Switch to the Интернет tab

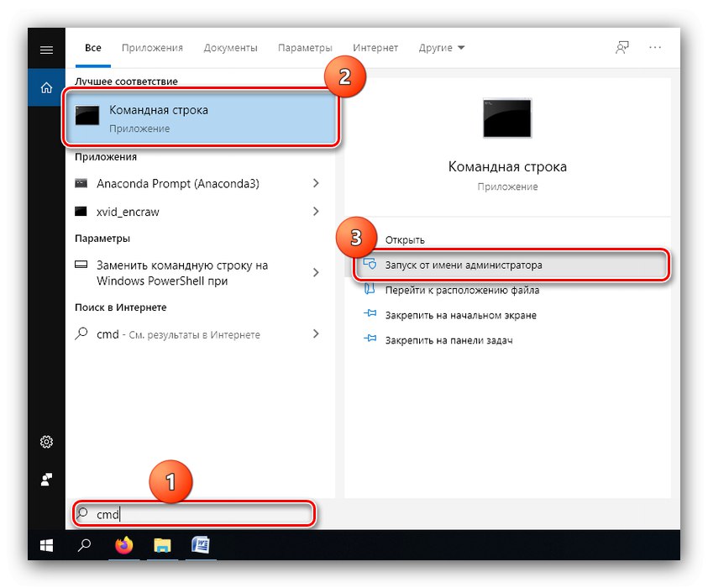[375, 48]
